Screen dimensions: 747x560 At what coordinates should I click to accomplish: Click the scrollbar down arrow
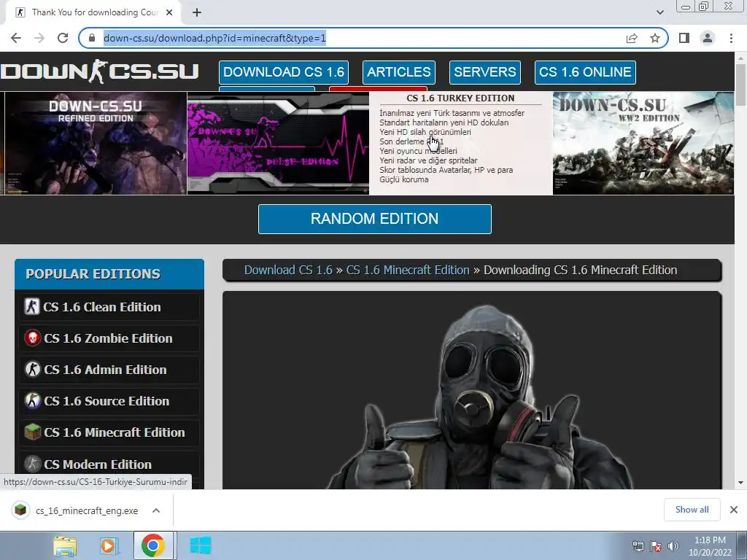tap(740, 483)
